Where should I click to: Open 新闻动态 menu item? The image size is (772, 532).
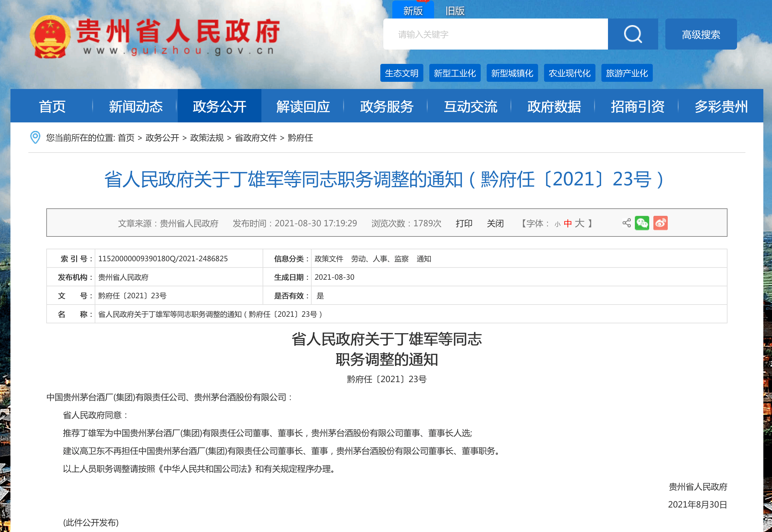pos(136,106)
